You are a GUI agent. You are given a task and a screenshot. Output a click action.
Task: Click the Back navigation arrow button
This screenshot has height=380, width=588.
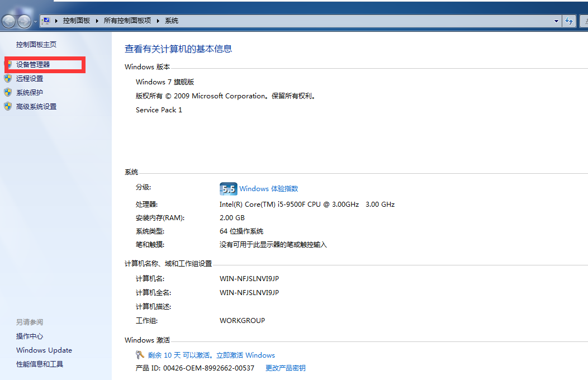[x=9, y=21]
